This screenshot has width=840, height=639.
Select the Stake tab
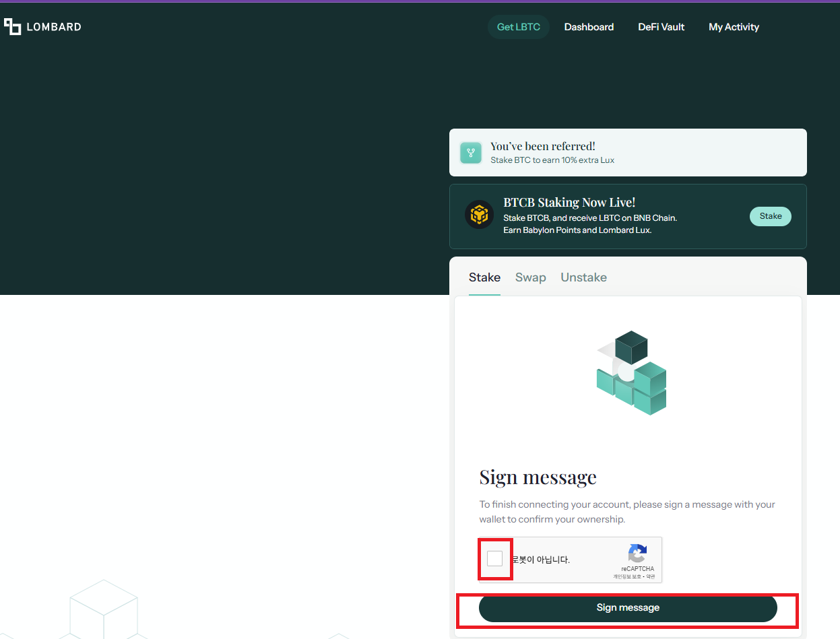[484, 277]
